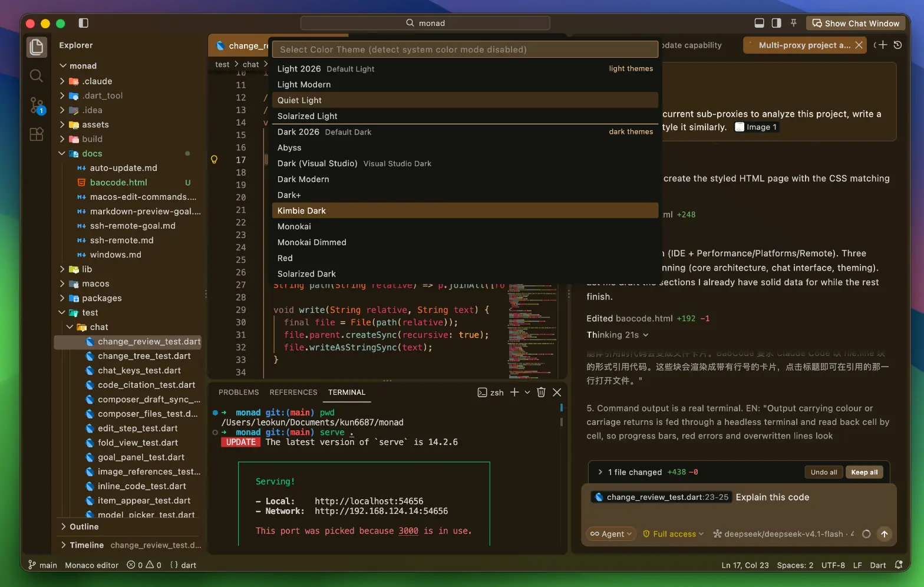
Task: Click the monad search bar in title bar
Action: pyautogui.click(x=425, y=23)
